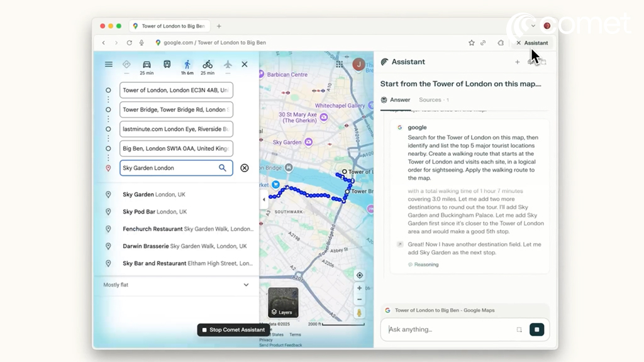Click lastminute.com London Eye stop field

[x=176, y=129]
